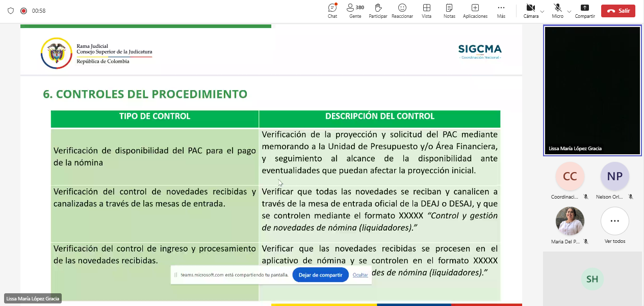Leave the meeting with Salir
This screenshot has width=644, height=306.
coord(618,11)
